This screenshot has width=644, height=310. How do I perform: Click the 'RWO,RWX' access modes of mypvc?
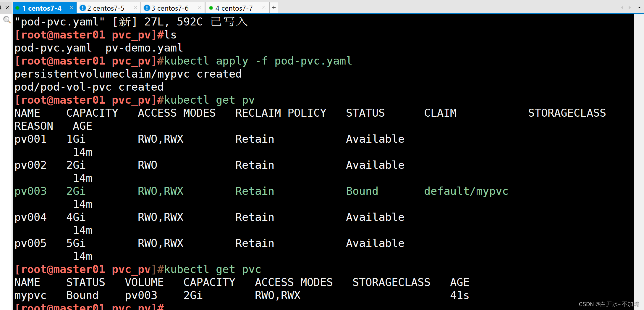(278, 295)
